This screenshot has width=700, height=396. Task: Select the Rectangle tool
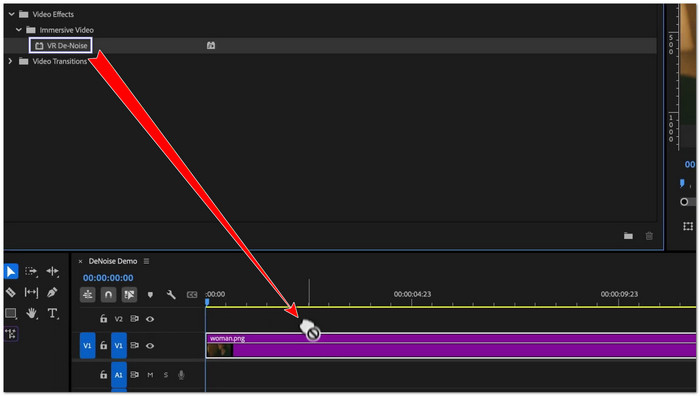click(x=11, y=313)
